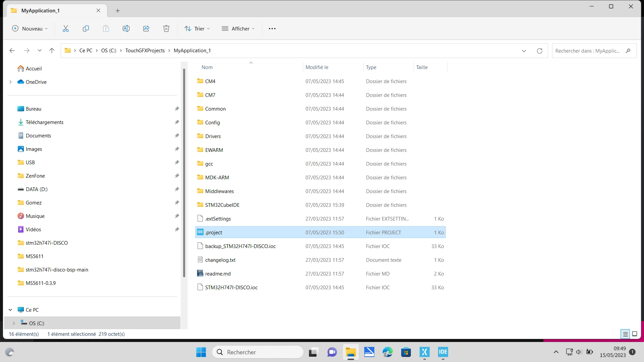The width and height of the screenshot is (644, 362).
Task: Click the Nouveau button
Action: tap(30, 28)
